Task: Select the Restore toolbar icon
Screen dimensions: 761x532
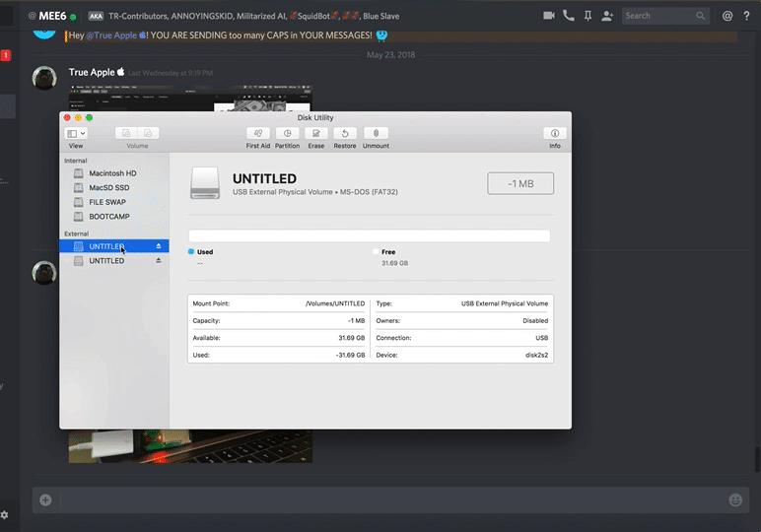Action: coord(345,133)
